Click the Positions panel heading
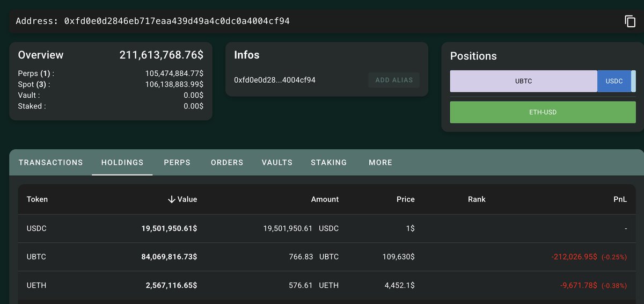The height and width of the screenshot is (304, 644). point(473,56)
